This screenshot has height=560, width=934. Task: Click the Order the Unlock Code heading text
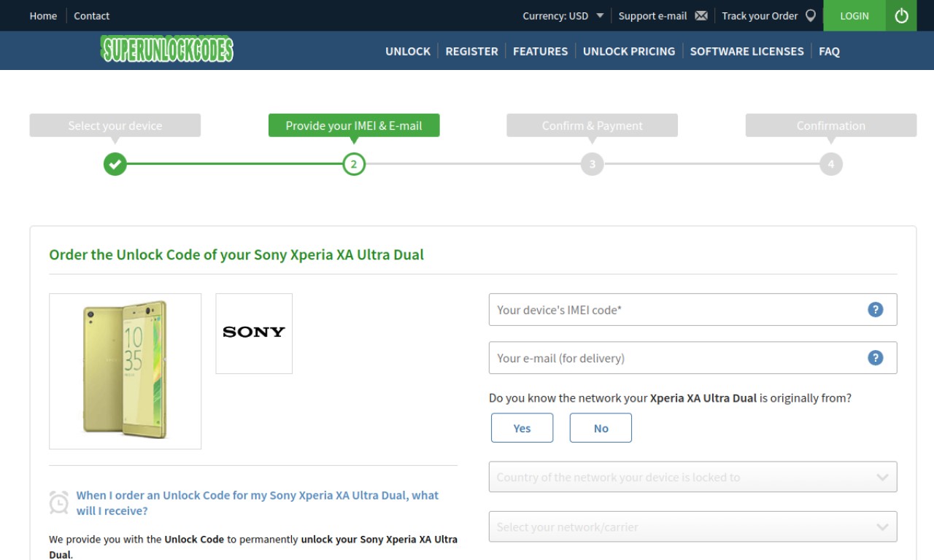coord(236,255)
